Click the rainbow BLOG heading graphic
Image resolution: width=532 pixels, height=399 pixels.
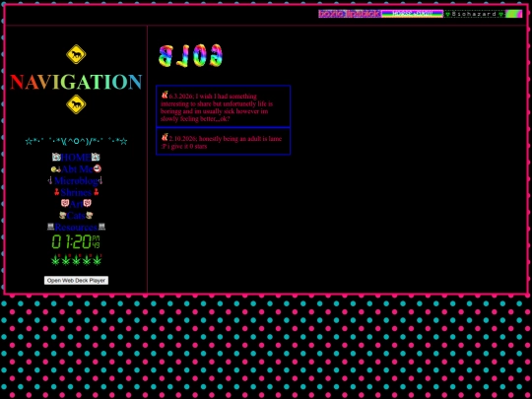[x=191, y=55]
